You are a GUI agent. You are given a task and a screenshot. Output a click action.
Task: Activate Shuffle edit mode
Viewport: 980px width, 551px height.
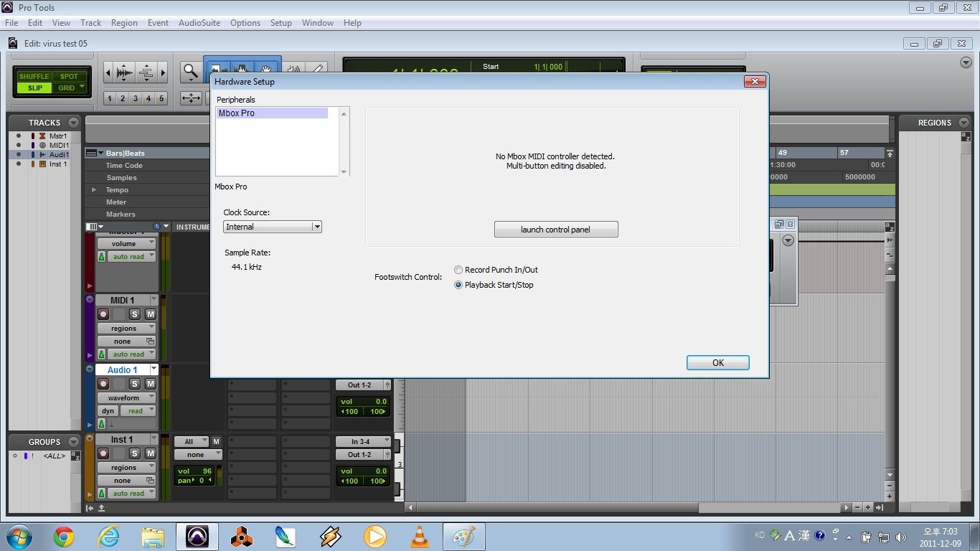(x=34, y=75)
